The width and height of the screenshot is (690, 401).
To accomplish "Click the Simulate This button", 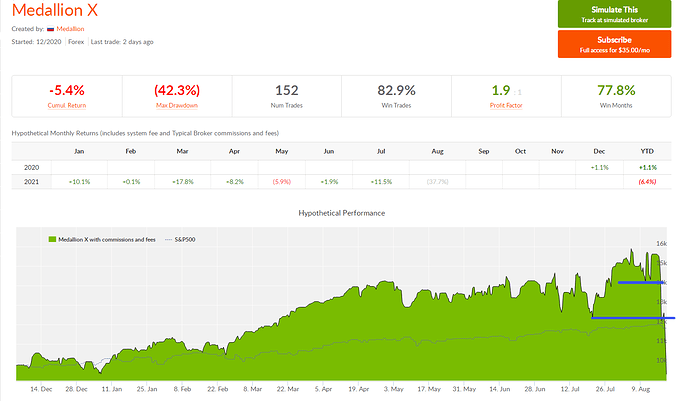I will (x=614, y=14).
